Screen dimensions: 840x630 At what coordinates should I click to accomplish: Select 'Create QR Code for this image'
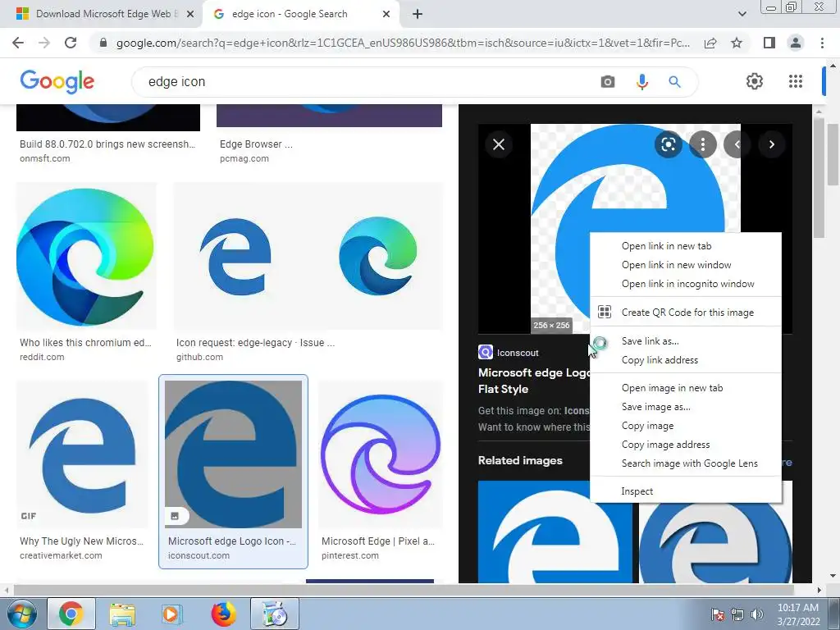tap(686, 313)
